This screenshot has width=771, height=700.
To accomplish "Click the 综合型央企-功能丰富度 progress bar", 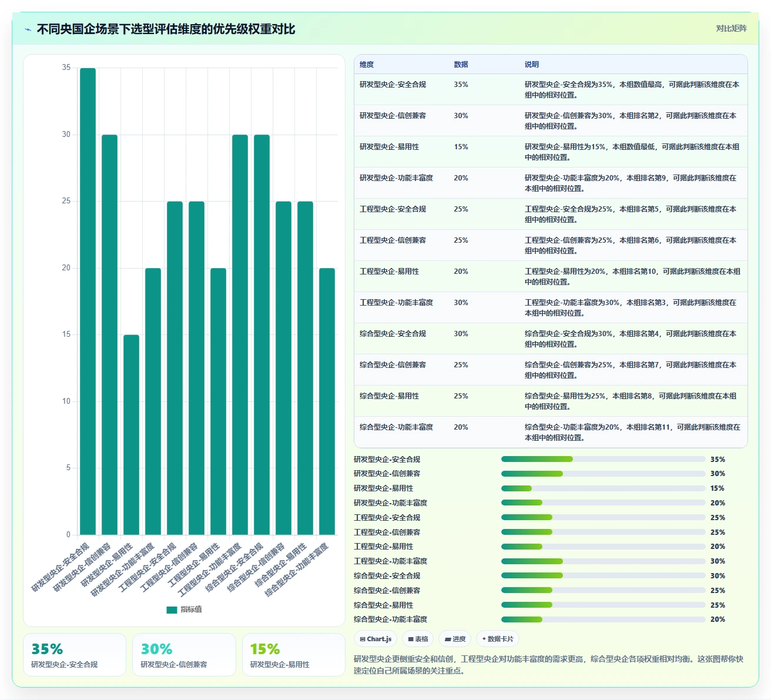I will [603, 619].
